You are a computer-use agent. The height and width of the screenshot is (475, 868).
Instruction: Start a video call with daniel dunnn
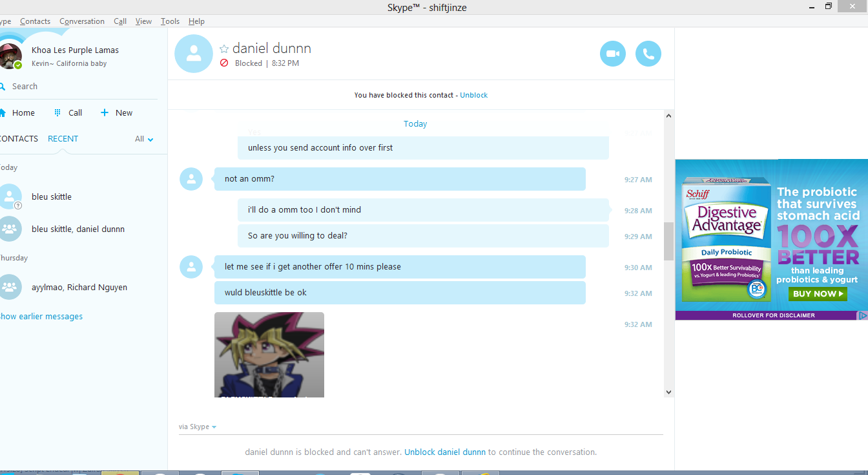click(613, 54)
